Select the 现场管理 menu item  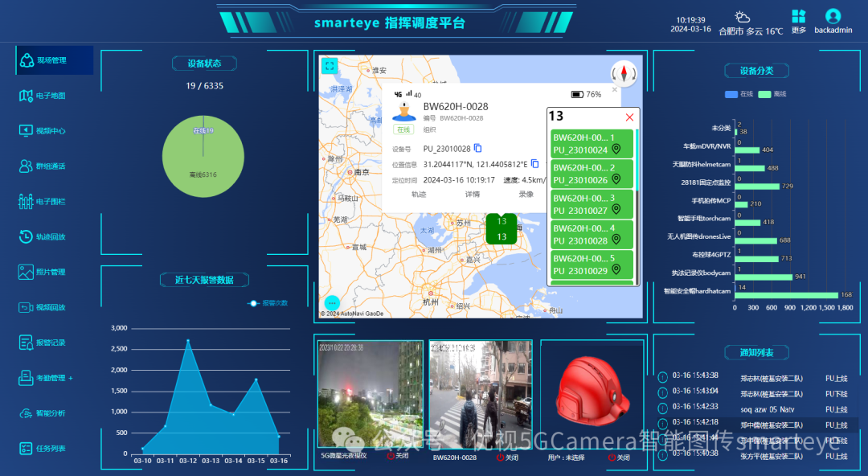[x=55, y=60]
